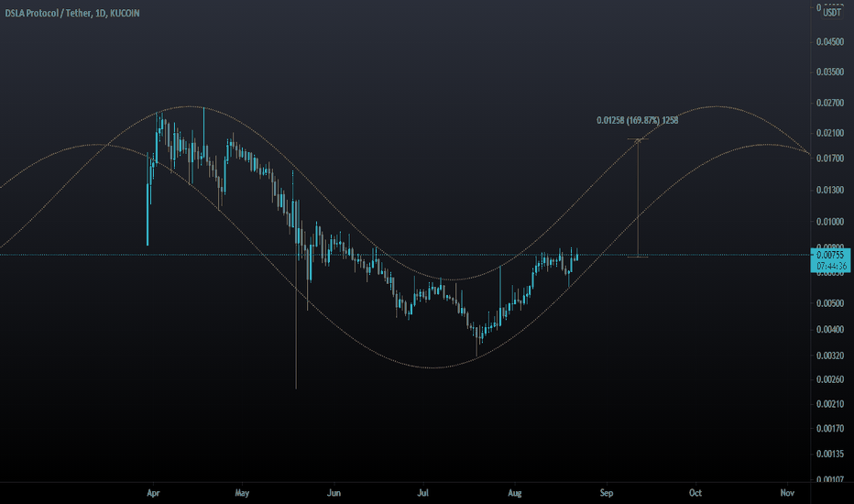The image size is (854, 504).
Task: Click the 0.01000 price axis value
Action: click(x=830, y=222)
